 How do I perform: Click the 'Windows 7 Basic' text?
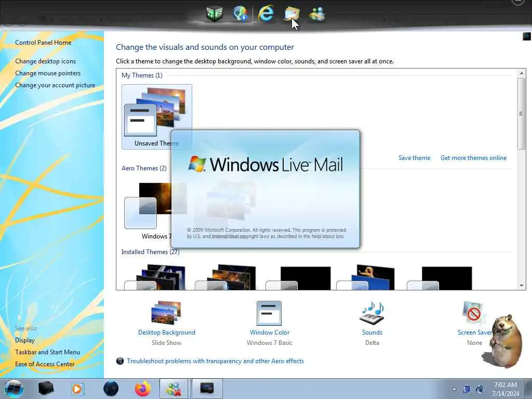pyautogui.click(x=270, y=343)
